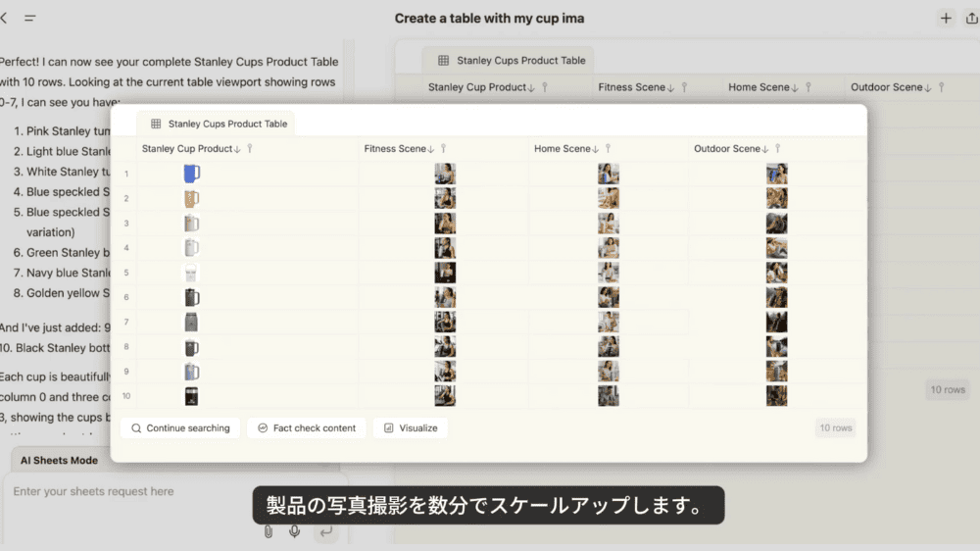Pin background Stanley Cup Product column
This screenshot has width=980, height=551.
[545, 87]
